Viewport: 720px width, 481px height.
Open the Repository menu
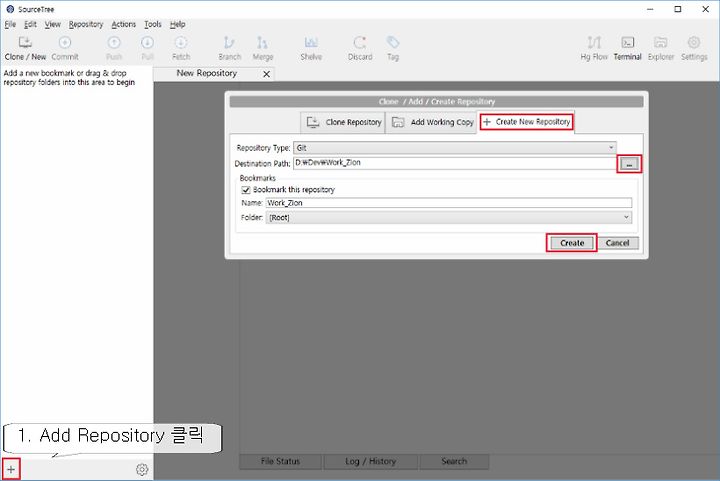tap(86, 24)
